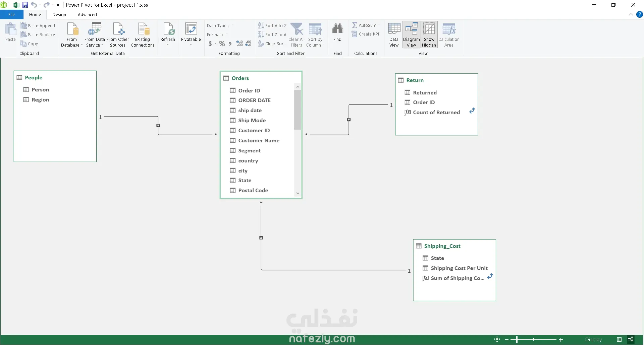644x345 pixels.
Task: Select the Count of Returned measure
Action: coord(436,112)
